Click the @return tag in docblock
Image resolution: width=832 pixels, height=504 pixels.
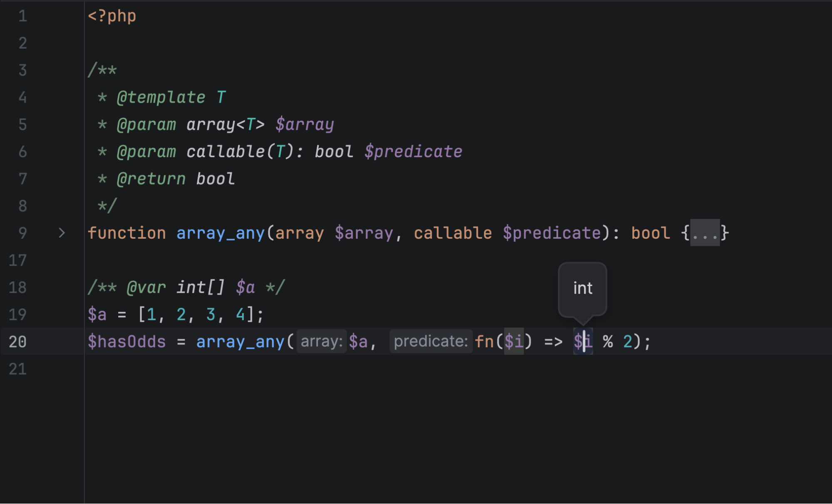coord(151,179)
